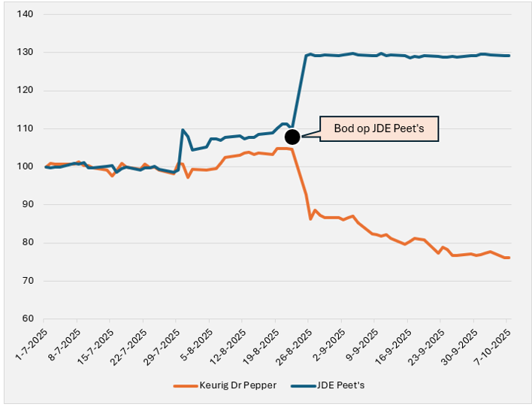
Task: Select the black bid marker dot
Action: pyautogui.click(x=292, y=137)
